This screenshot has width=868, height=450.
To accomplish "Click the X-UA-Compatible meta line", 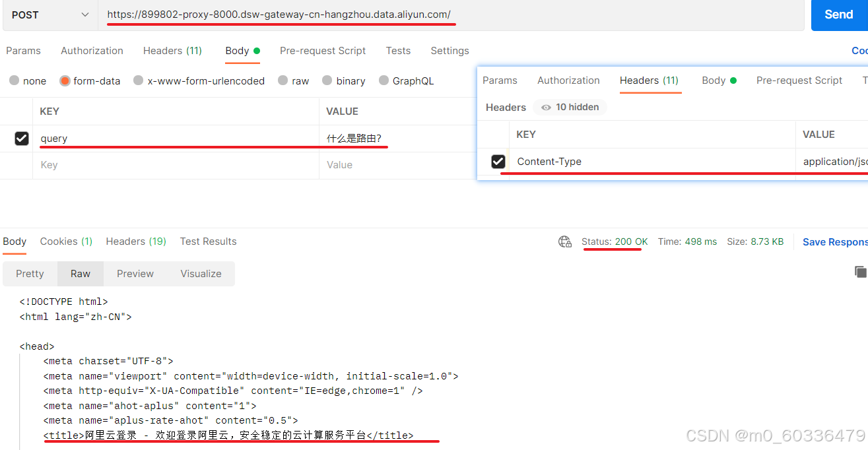I will [x=233, y=391].
